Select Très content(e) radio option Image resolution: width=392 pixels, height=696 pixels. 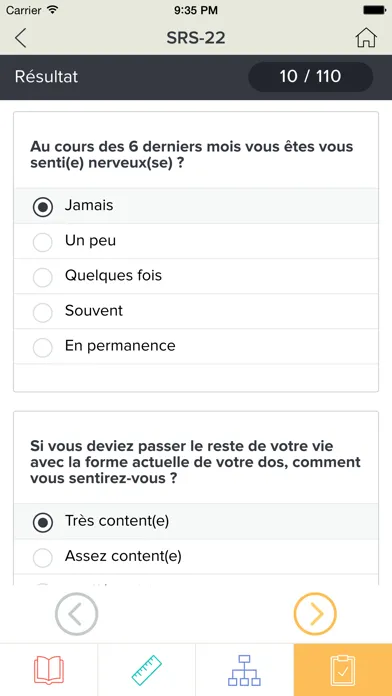click(196, 522)
